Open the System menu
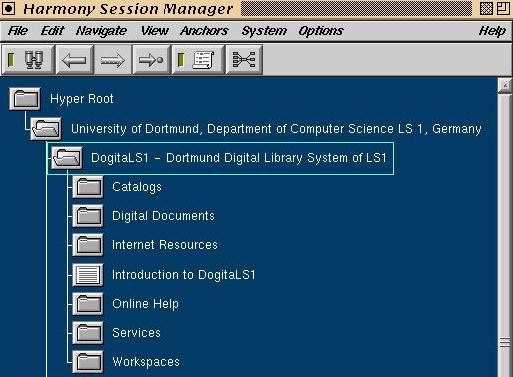The width and height of the screenshot is (513, 377). (264, 31)
